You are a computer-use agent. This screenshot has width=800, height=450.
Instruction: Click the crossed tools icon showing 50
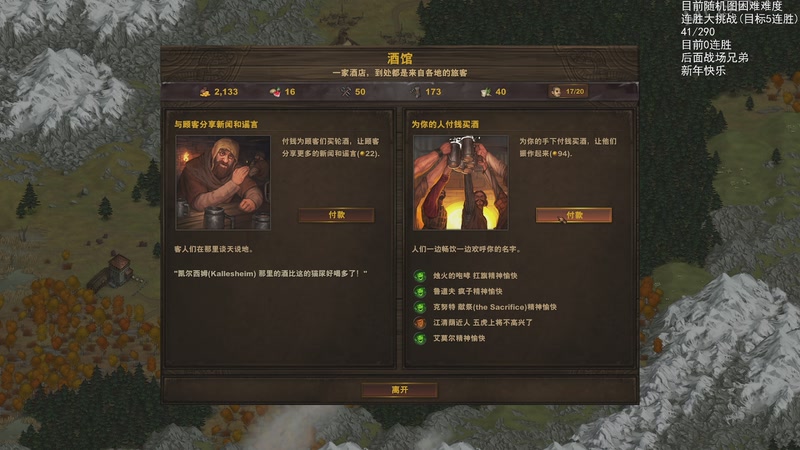click(x=345, y=92)
